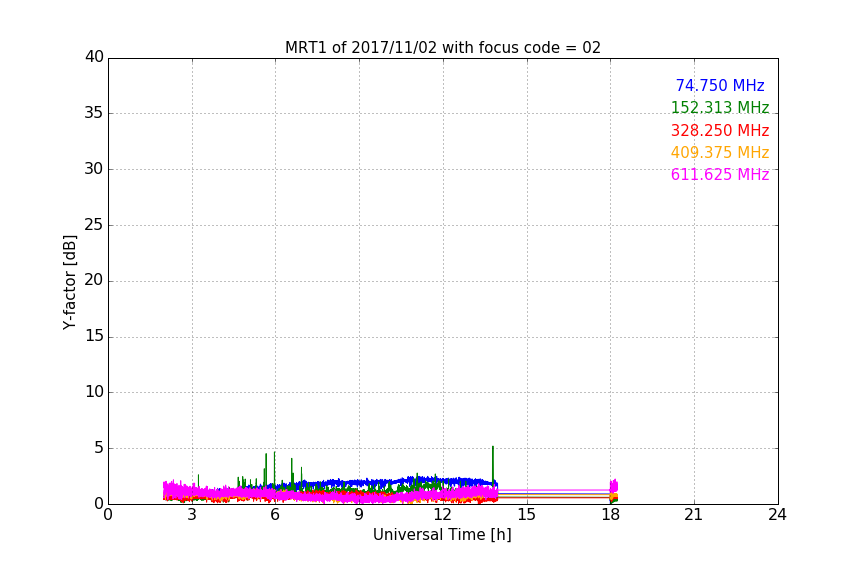Click the x-axis tick value 18
This screenshot has width=864, height=576.
point(610,515)
